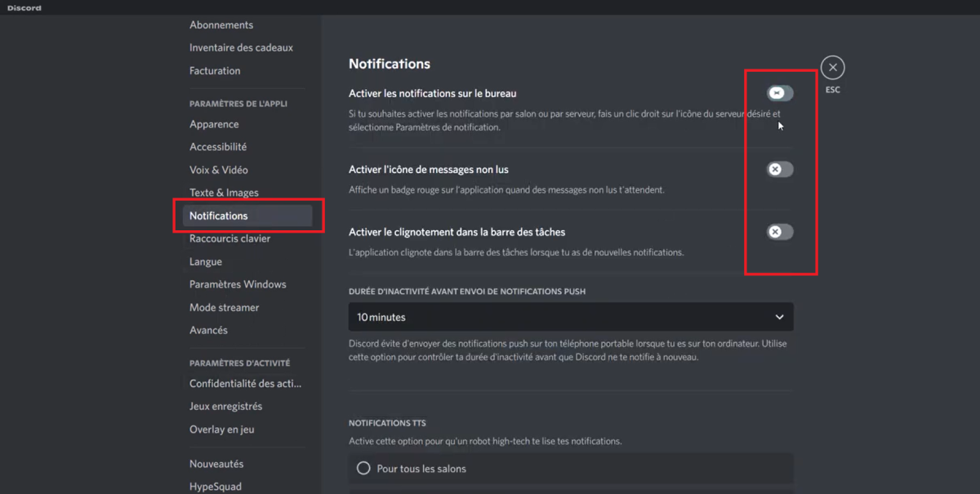This screenshot has height=494, width=980.
Task: Toggle desktop notifications switch
Action: (x=780, y=93)
